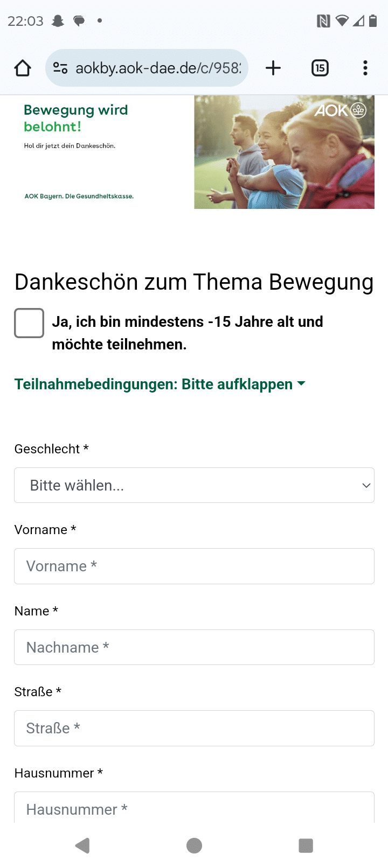Click the Geschlecht dropdown chevron arrow
Image resolution: width=388 pixels, height=868 pixels.
tap(366, 485)
